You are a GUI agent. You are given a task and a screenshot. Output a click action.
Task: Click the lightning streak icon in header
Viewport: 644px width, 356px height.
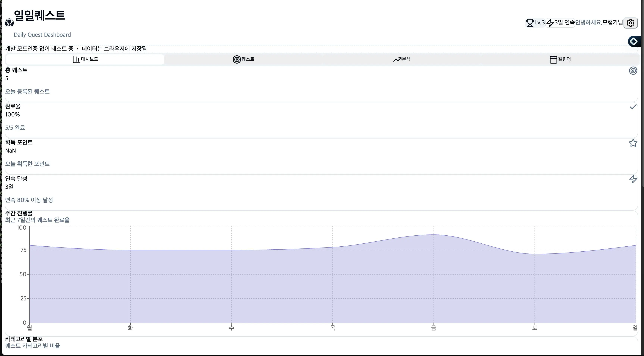pos(550,23)
